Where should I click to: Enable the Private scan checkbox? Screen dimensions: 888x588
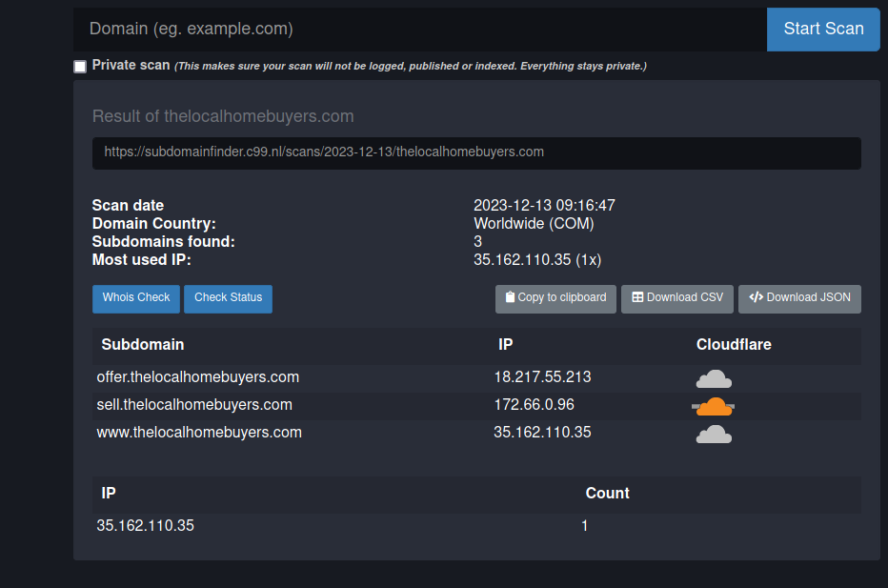coord(80,67)
